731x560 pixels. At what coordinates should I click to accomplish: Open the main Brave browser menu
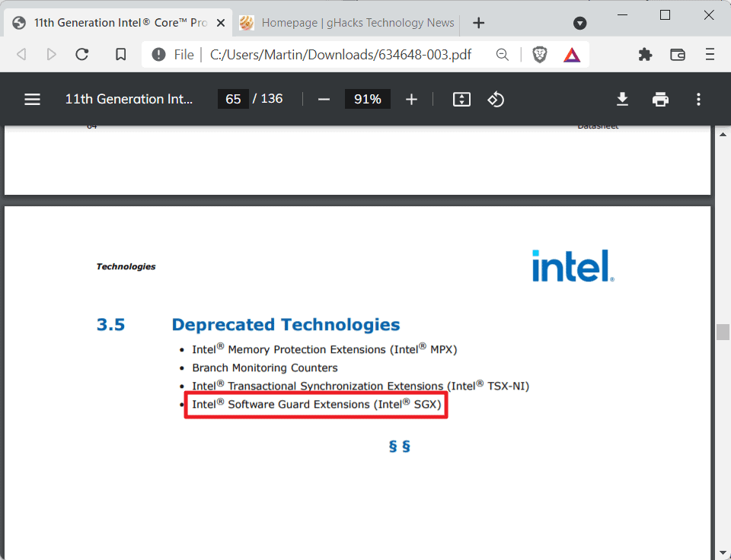coord(710,54)
